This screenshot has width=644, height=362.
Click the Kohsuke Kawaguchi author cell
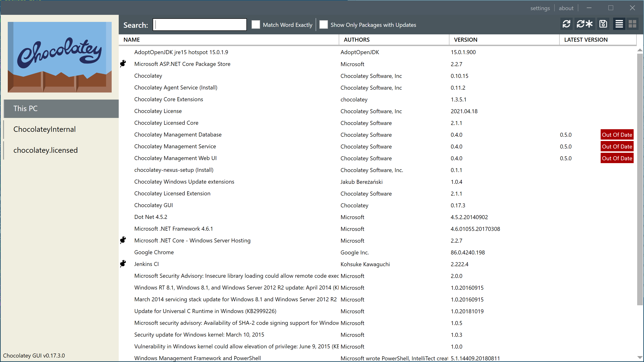365,264
